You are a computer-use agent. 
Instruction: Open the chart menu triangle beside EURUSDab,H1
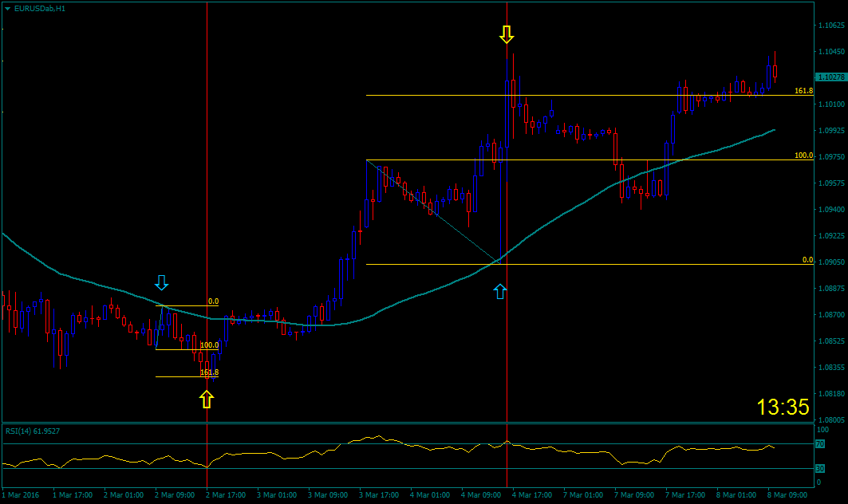(7, 9)
